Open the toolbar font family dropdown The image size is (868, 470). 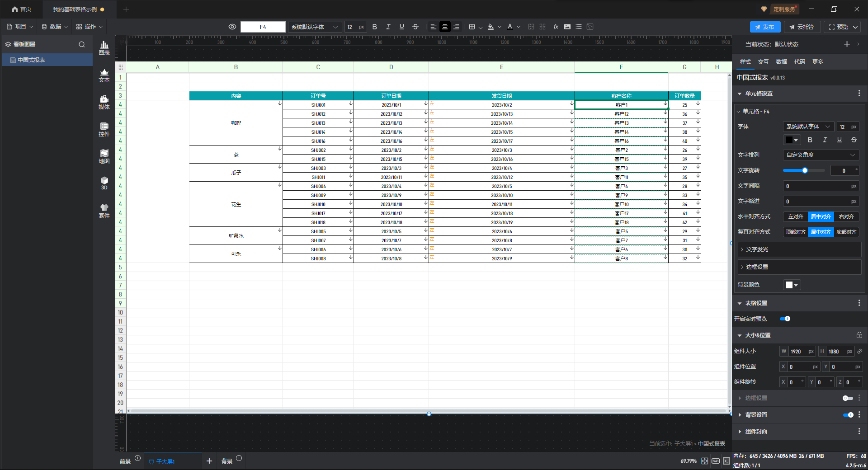pyautogui.click(x=315, y=27)
